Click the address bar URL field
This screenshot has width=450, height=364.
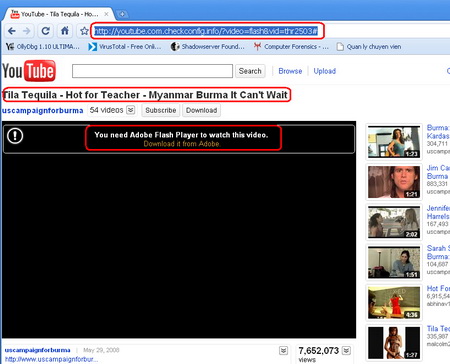(x=206, y=31)
